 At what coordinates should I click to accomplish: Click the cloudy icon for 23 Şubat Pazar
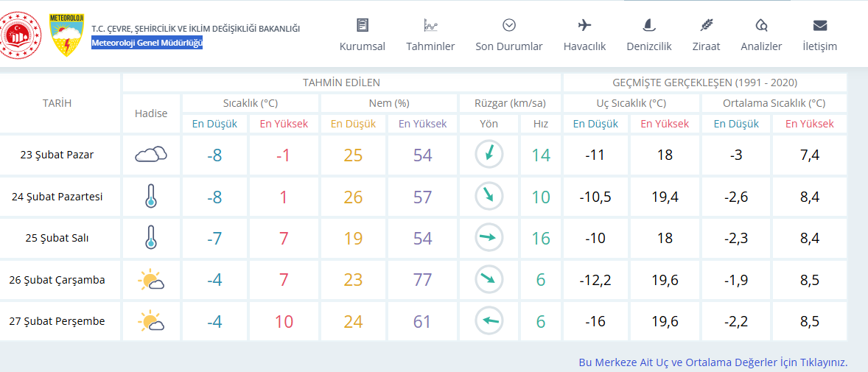pyautogui.click(x=151, y=155)
